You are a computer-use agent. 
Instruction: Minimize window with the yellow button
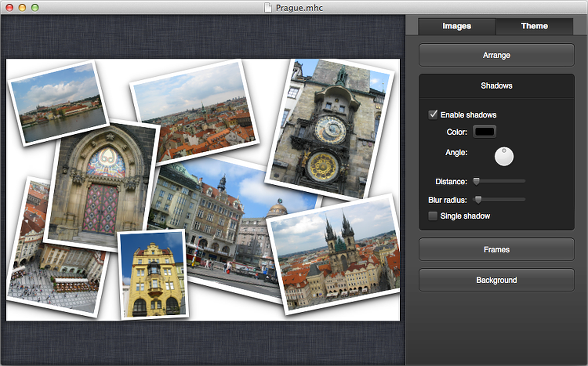coord(22,8)
